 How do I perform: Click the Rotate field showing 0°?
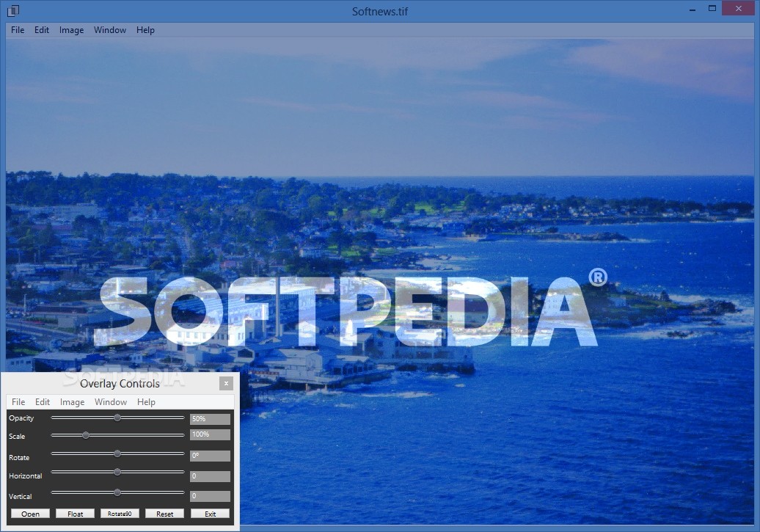coord(210,456)
